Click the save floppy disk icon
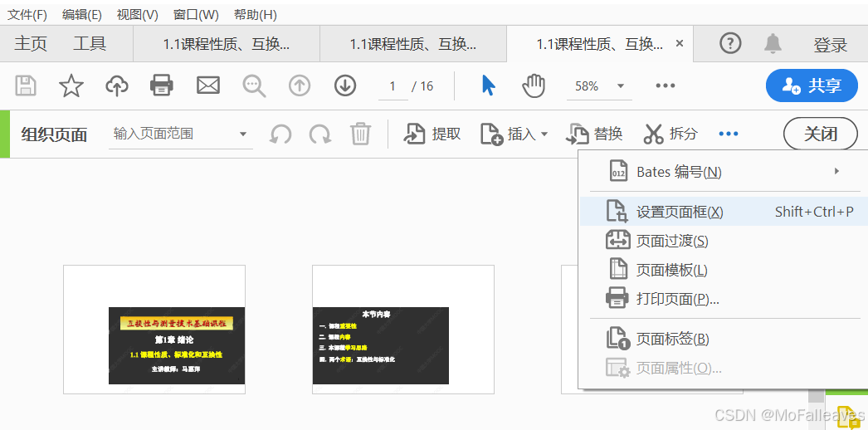The image size is (868, 430). click(25, 86)
